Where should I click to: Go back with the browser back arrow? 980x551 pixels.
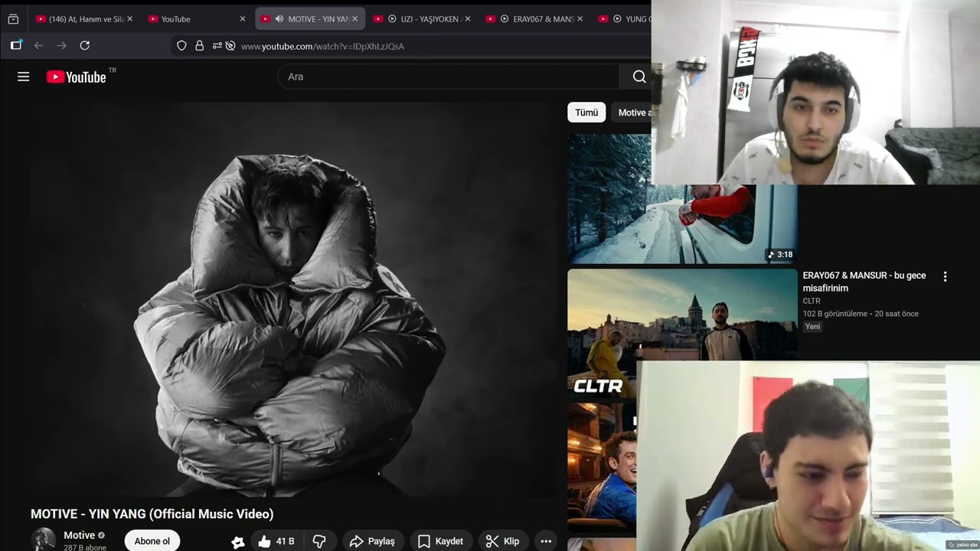pos(39,46)
